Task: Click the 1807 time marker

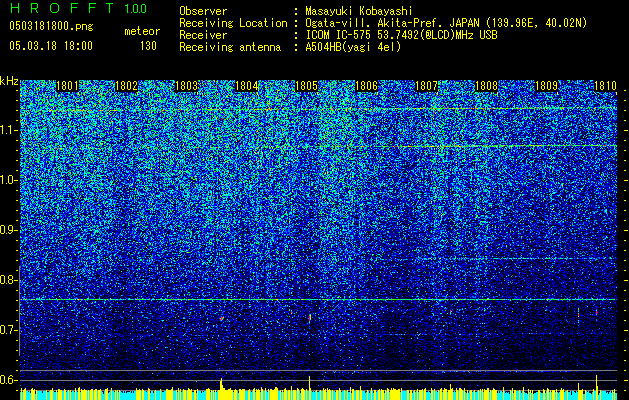Action: tap(426, 86)
